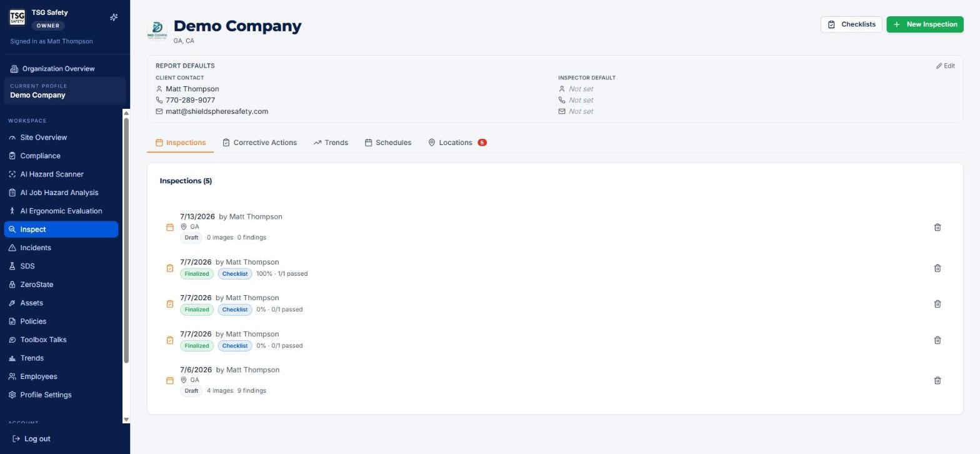
Task: Switch to the Schedules tab
Action: click(387, 143)
